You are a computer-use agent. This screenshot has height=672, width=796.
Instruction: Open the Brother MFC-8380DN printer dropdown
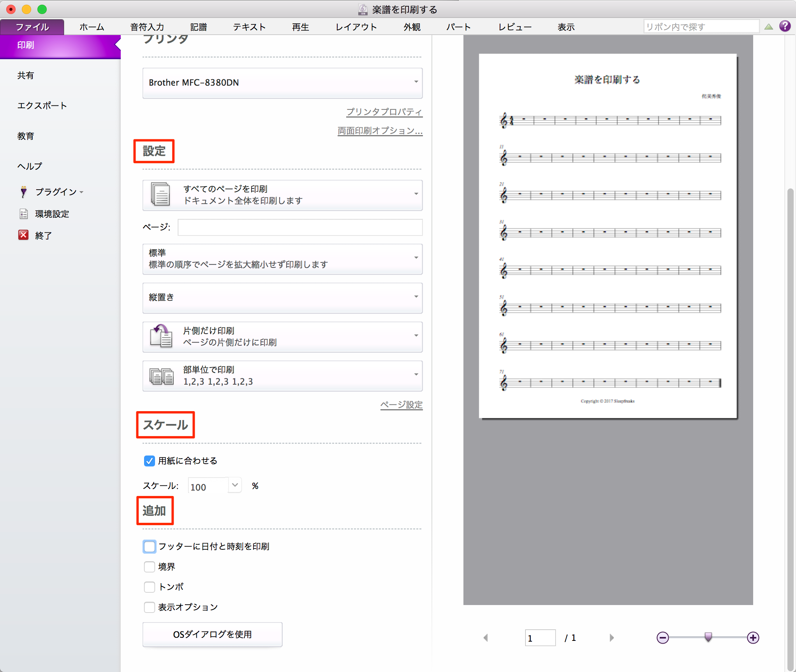point(282,83)
